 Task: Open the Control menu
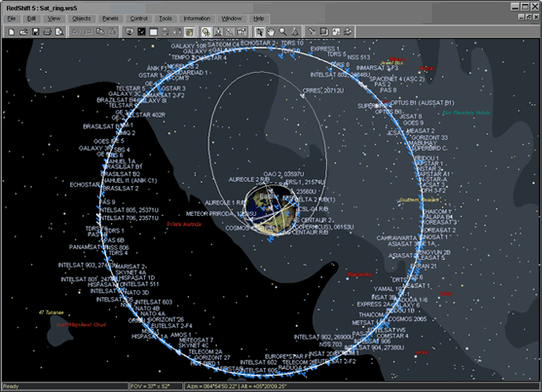point(139,18)
